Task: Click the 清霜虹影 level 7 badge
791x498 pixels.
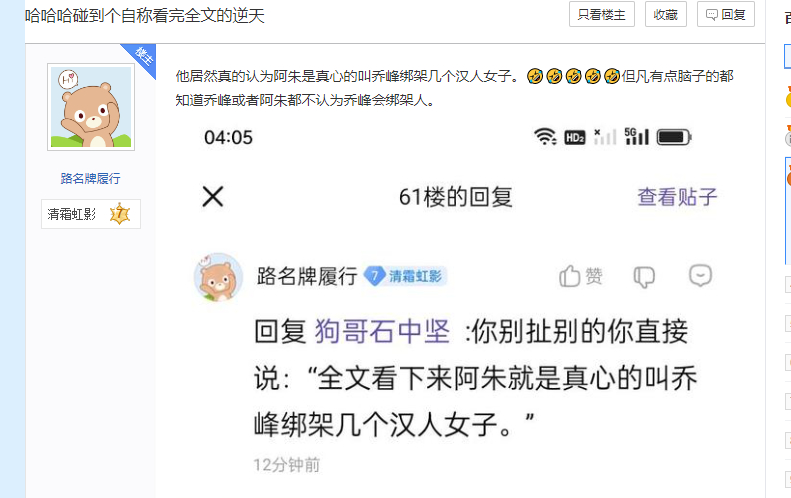Action: pos(91,214)
